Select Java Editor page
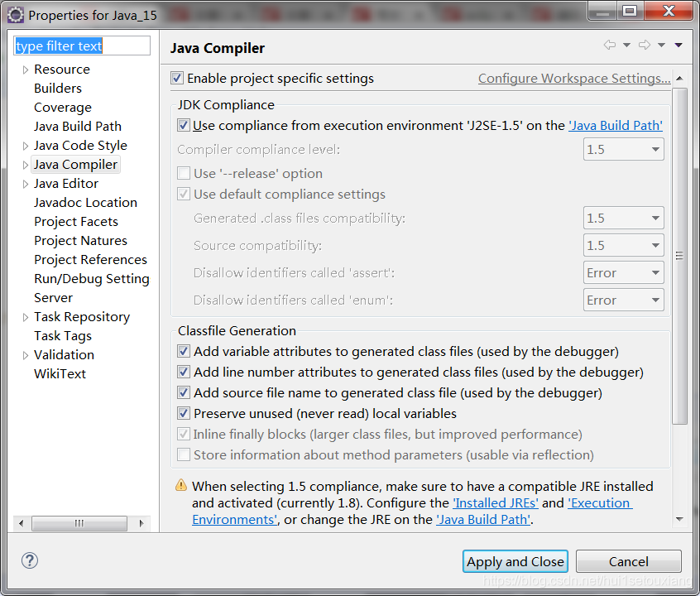The height and width of the screenshot is (596, 700). point(65,184)
